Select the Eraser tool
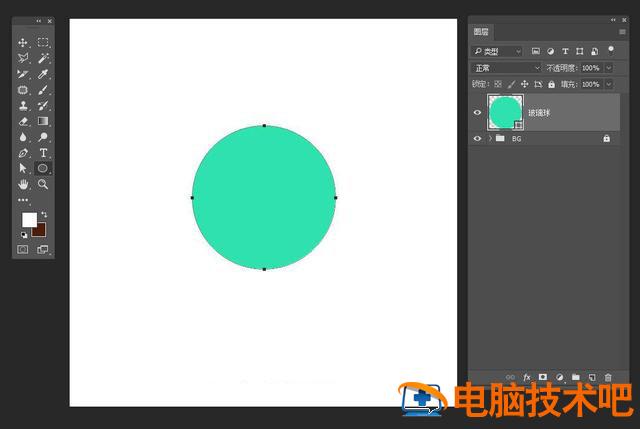Screen dimensions: 640x429 pos(23,121)
